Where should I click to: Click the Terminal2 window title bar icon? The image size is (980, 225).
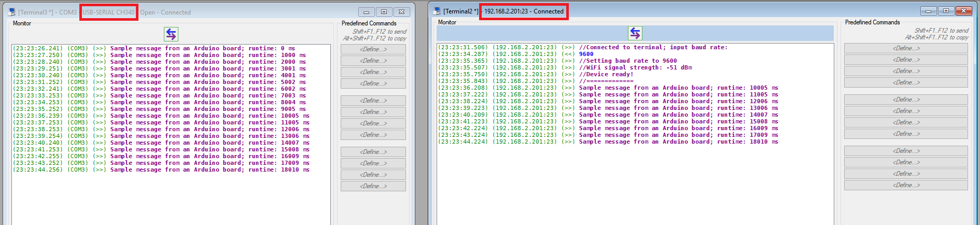click(x=437, y=11)
